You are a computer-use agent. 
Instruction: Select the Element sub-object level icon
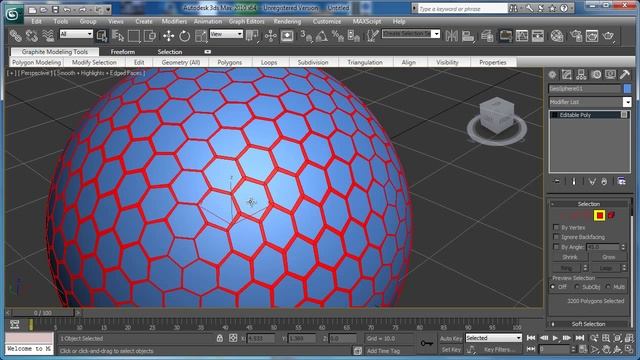coord(611,215)
